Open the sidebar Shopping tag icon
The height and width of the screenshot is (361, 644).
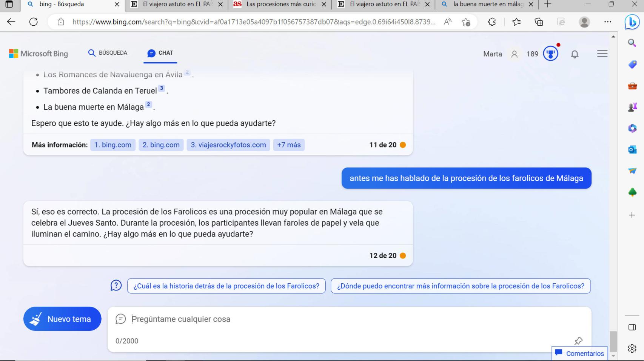pos(632,65)
